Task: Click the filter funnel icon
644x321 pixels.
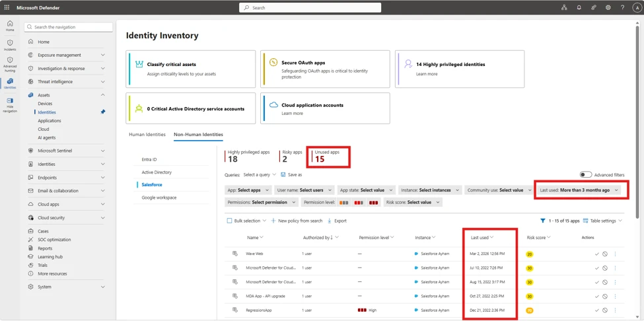Action: click(x=542, y=221)
